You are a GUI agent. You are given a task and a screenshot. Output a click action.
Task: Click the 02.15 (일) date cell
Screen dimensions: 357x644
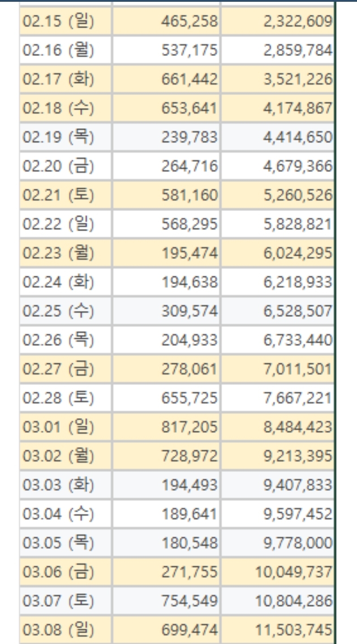[58, 21]
